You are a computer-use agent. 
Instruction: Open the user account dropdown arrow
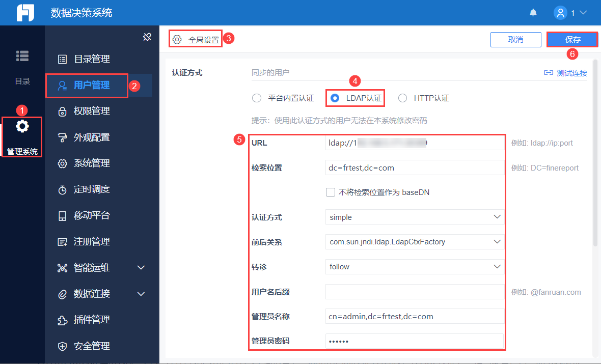[583, 13]
